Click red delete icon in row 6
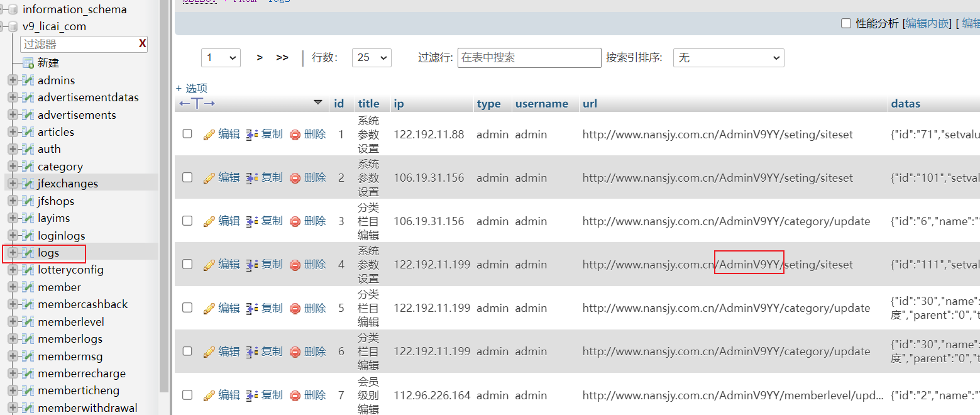Image resolution: width=980 pixels, height=415 pixels. [x=295, y=351]
